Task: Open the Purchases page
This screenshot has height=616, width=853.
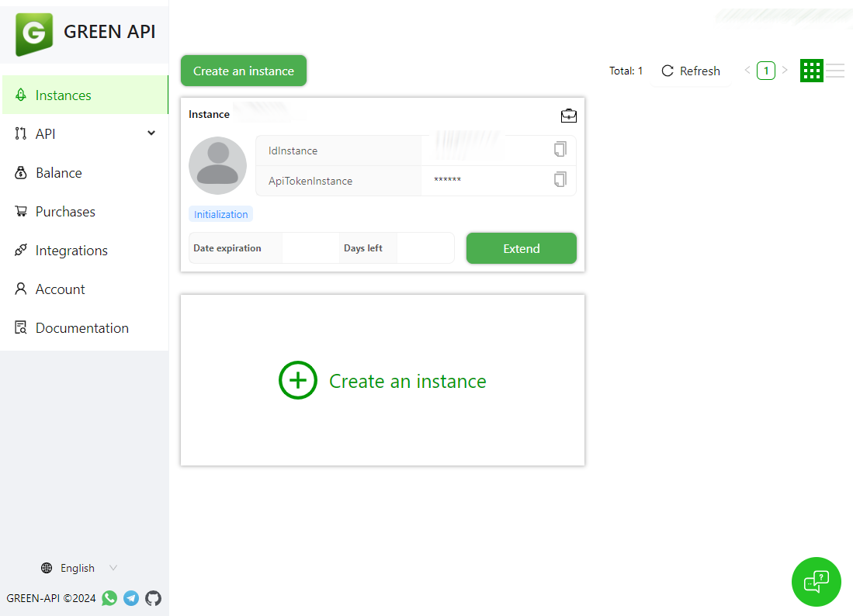Action: [85, 212]
